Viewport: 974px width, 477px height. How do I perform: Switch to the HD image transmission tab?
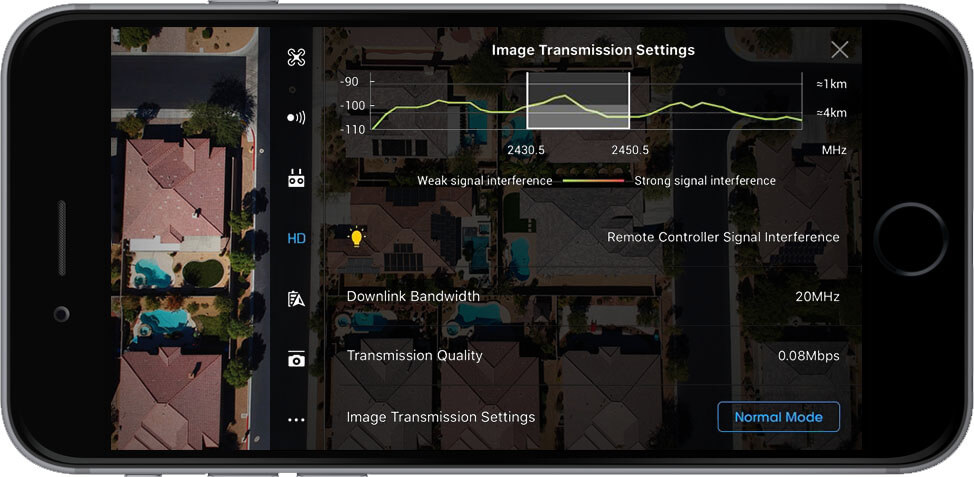[296, 238]
